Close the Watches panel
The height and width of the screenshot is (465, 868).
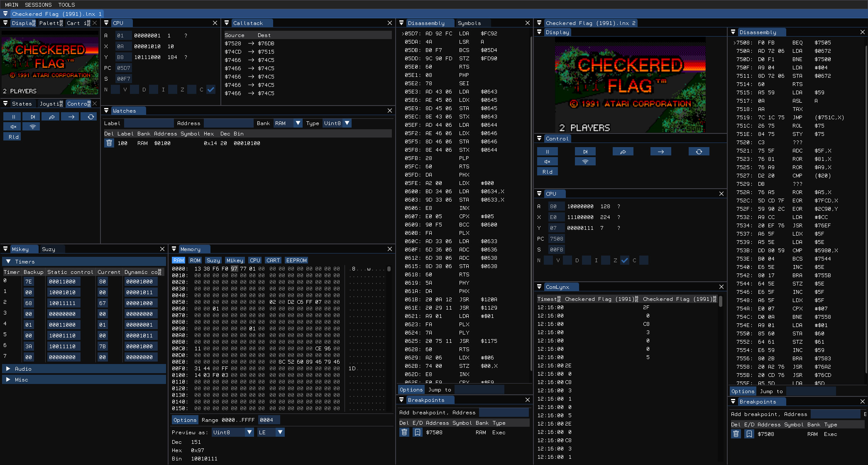[389, 111]
